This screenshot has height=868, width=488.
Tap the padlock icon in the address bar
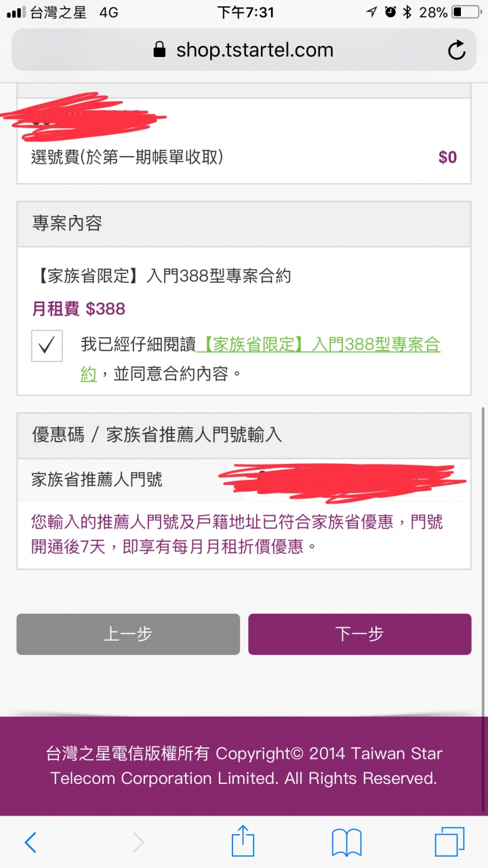tap(159, 50)
